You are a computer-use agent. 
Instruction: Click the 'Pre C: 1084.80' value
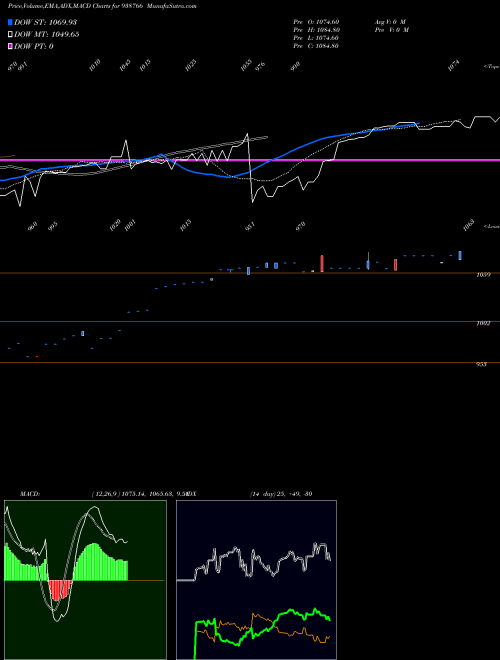316,46
